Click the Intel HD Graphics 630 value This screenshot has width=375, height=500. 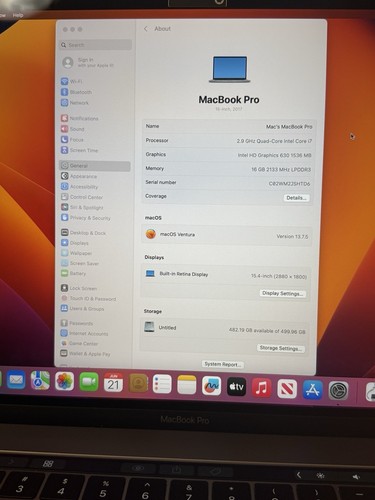click(x=274, y=155)
